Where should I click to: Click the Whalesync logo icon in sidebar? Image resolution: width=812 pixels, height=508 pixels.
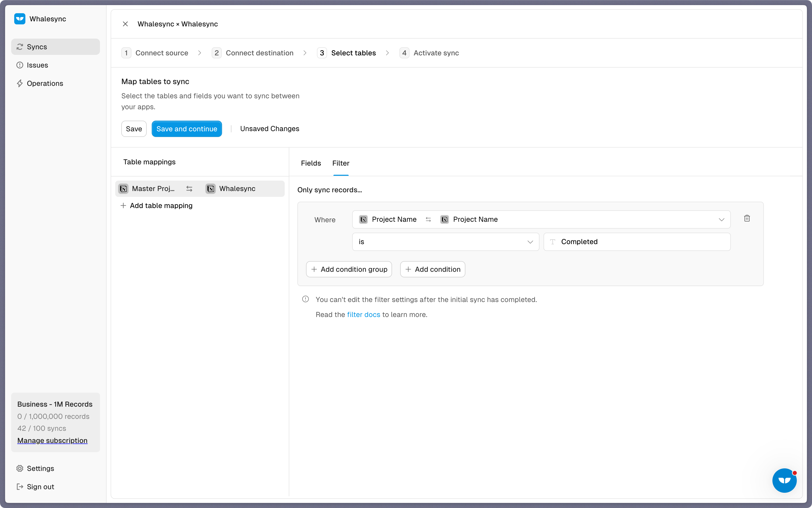click(x=20, y=19)
